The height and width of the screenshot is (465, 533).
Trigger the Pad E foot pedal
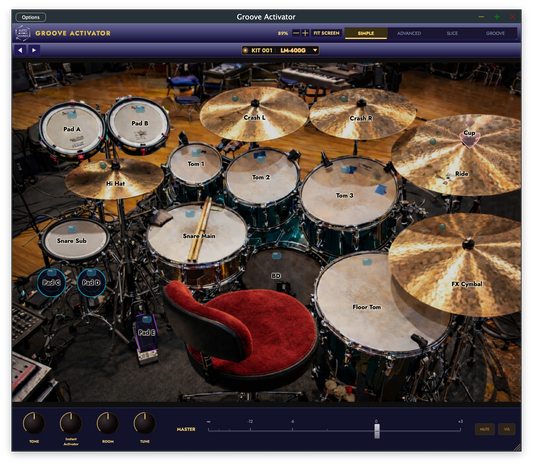point(147,333)
